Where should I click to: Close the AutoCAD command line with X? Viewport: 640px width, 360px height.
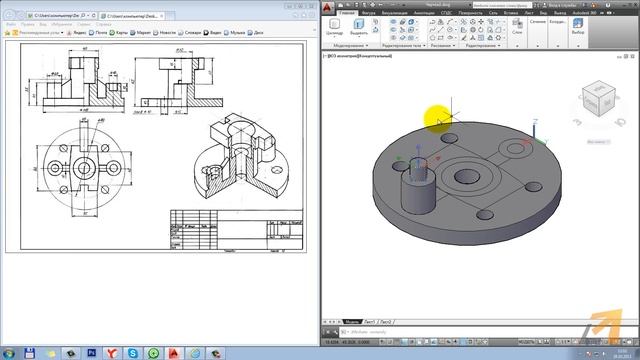[x=327, y=332]
